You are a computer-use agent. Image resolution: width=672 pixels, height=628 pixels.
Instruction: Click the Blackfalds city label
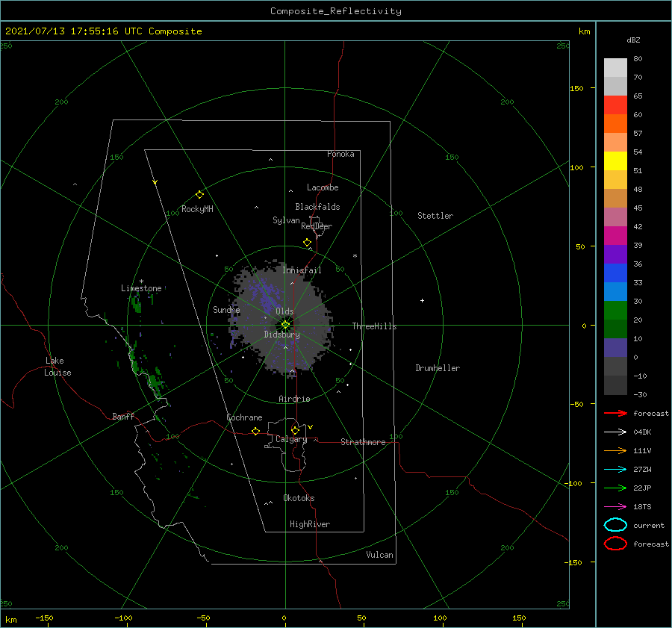point(317,207)
